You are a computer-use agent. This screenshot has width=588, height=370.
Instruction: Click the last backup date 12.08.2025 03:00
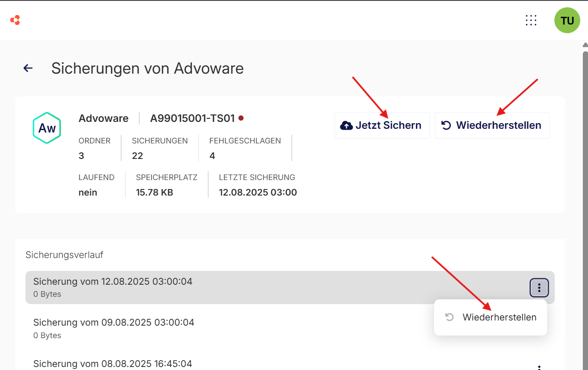tap(258, 193)
